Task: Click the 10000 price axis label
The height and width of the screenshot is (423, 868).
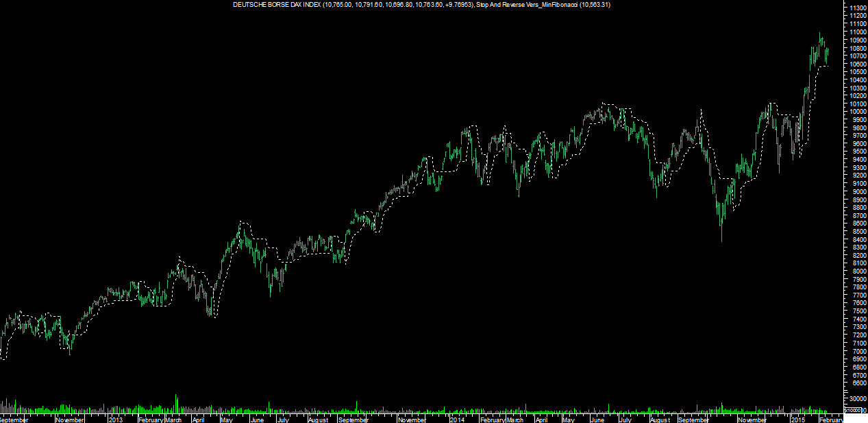Action: 858,112
